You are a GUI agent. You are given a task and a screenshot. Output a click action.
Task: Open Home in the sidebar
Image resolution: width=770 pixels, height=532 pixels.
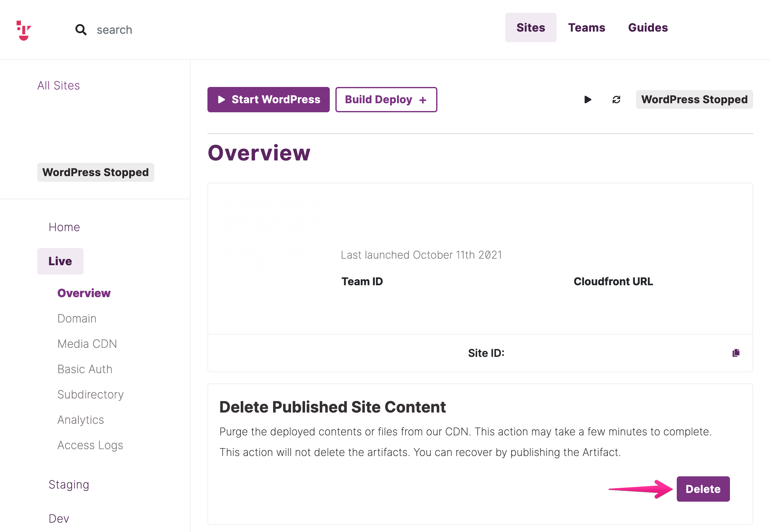64,227
